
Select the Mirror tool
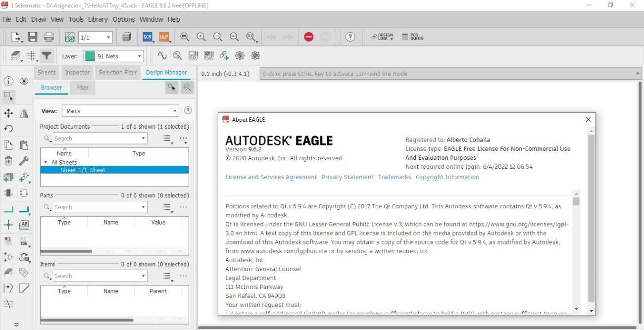[24, 113]
